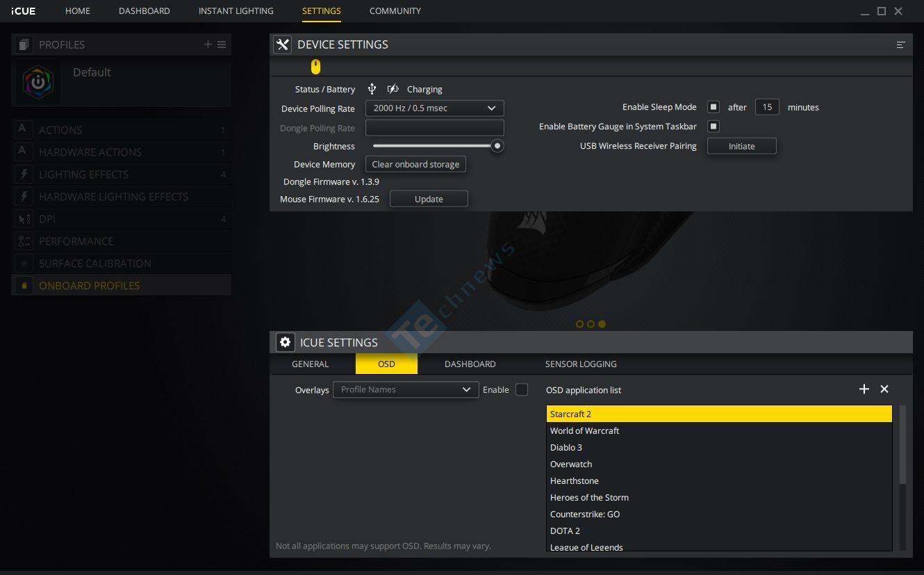Go to the Home menu
924x575 pixels.
pyautogui.click(x=78, y=11)
